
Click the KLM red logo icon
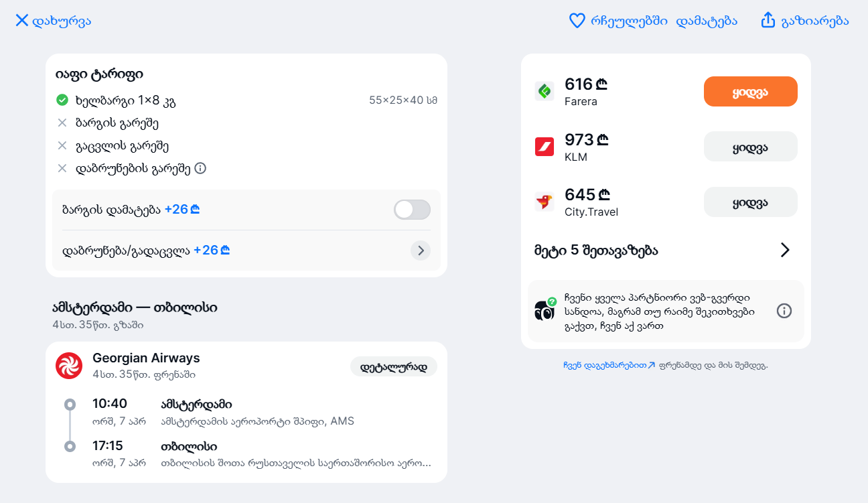pyautogui.click(x=545, y=147)
